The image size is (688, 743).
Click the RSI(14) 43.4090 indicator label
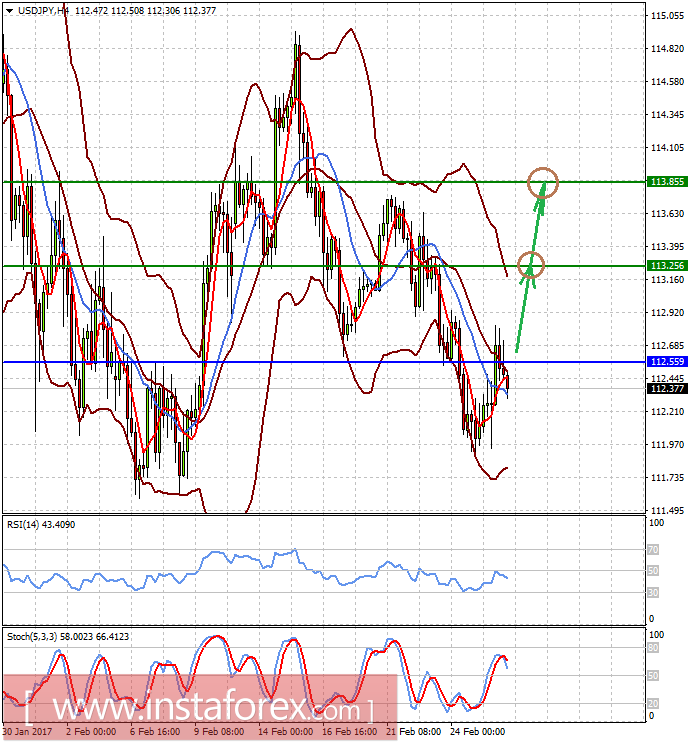[x=41, y=525]
